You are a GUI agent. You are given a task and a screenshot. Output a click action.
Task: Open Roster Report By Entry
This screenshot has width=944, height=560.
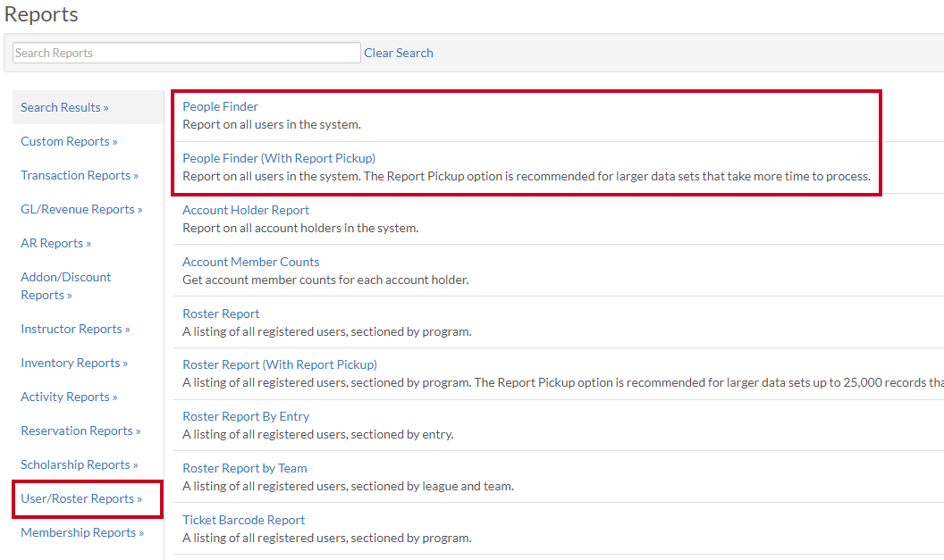(246, 416)
